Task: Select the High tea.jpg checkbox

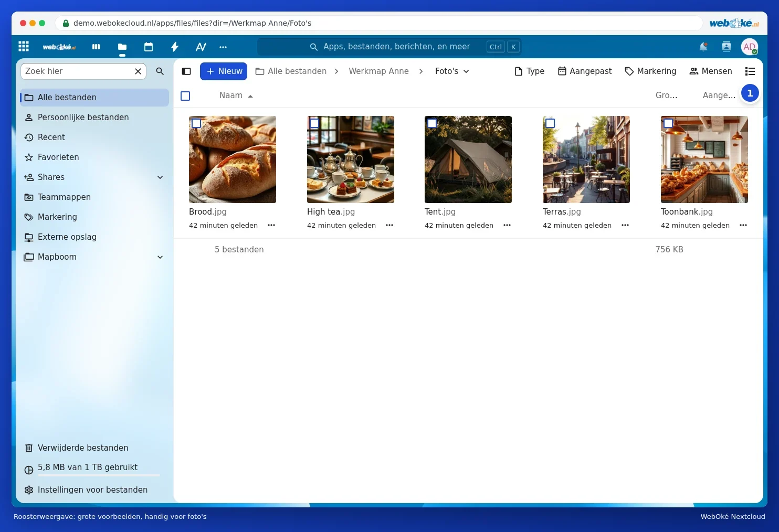Action: 314,123
